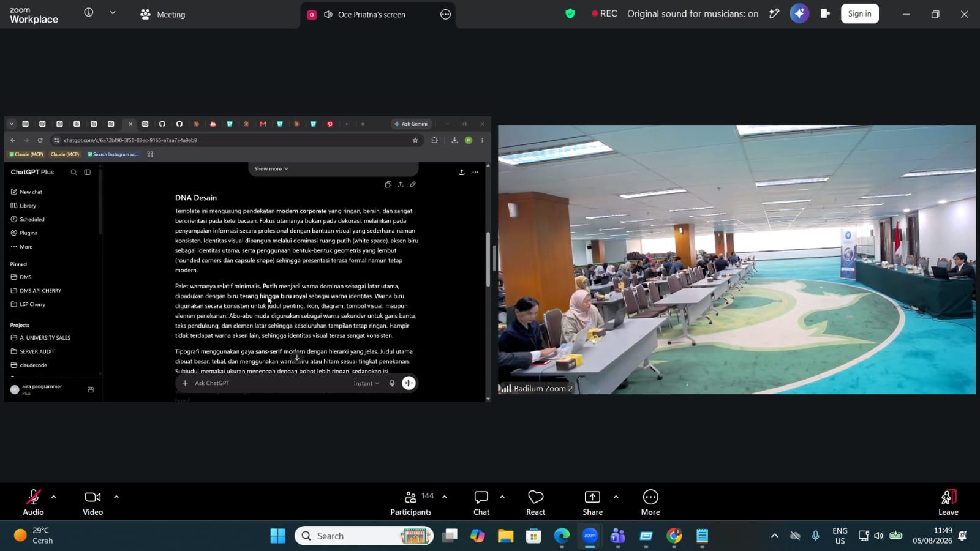Toggle the Video camera on

pos(93,503)
